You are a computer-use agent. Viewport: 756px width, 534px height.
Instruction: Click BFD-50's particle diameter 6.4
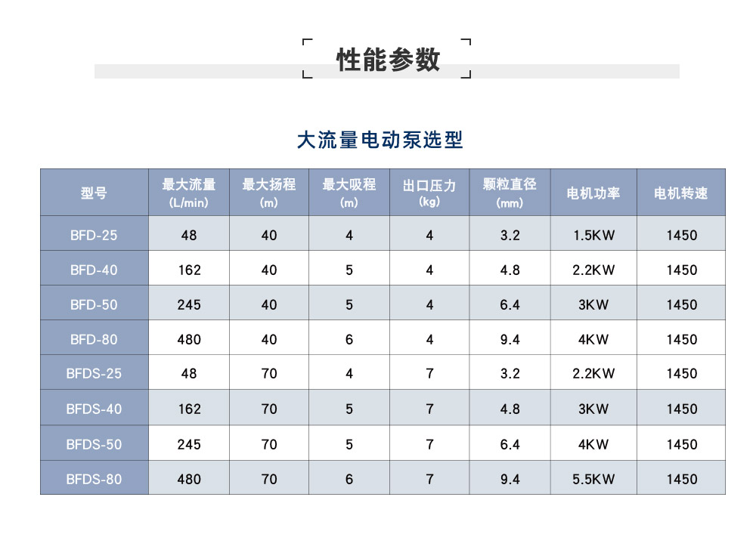tap(510, 304)
